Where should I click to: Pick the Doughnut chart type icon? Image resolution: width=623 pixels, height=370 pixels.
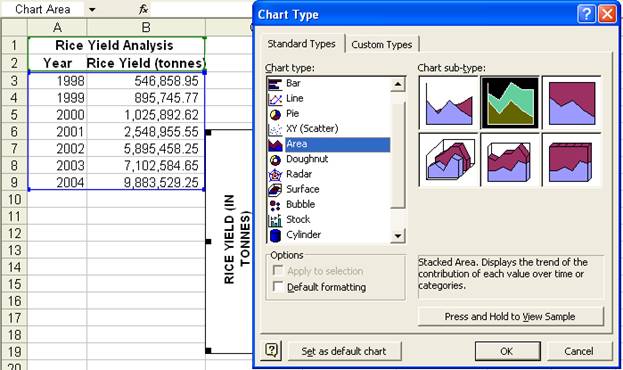tap(275, 160)
